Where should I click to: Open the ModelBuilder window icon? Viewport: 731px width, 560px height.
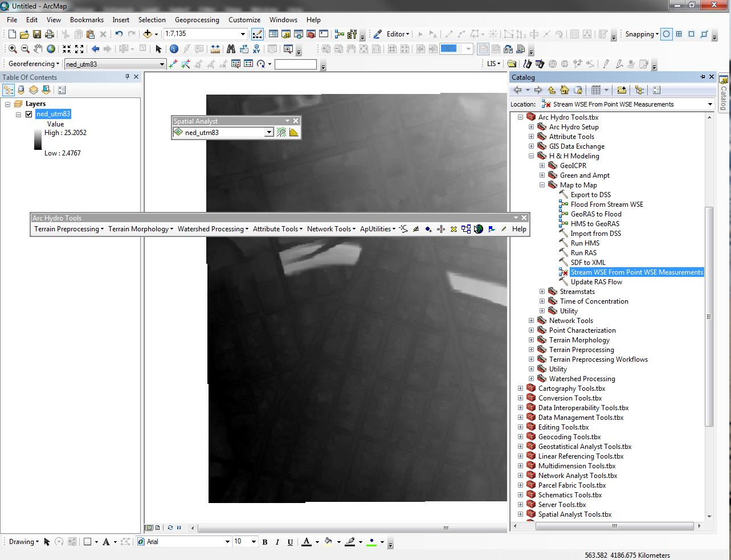point(340,34)
